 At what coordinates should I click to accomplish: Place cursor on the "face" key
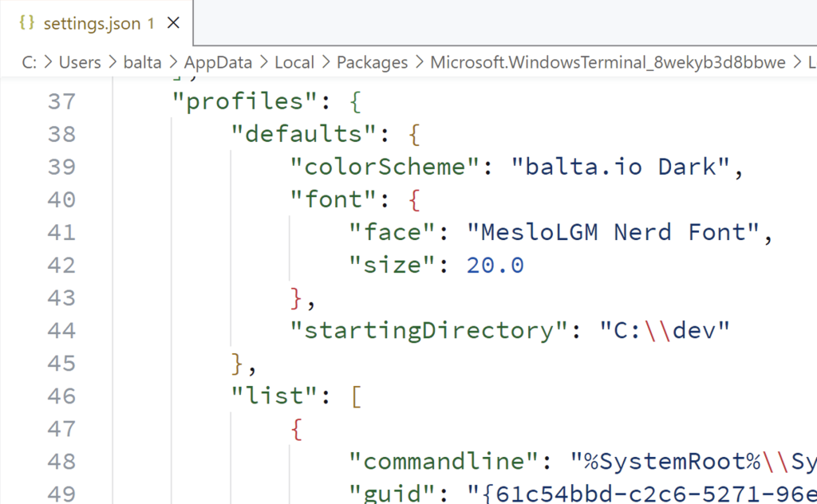click(x=392, y=233)
